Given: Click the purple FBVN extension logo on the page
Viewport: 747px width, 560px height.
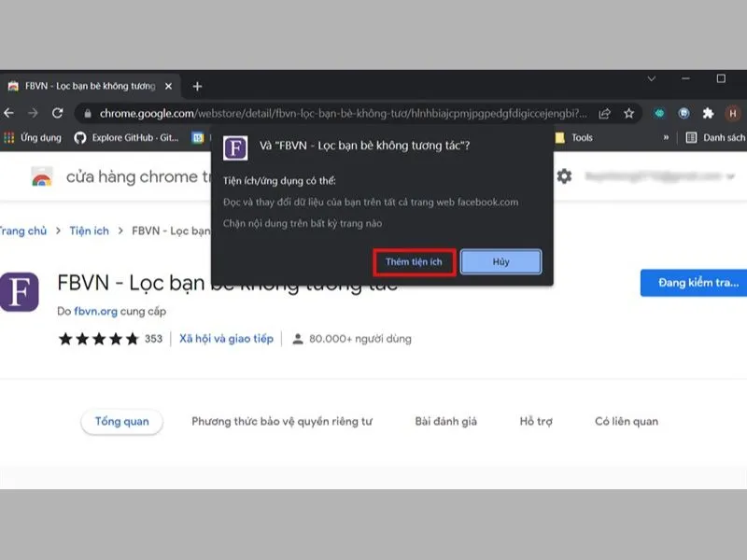Looking at the screenshot, I should (19, 292).
